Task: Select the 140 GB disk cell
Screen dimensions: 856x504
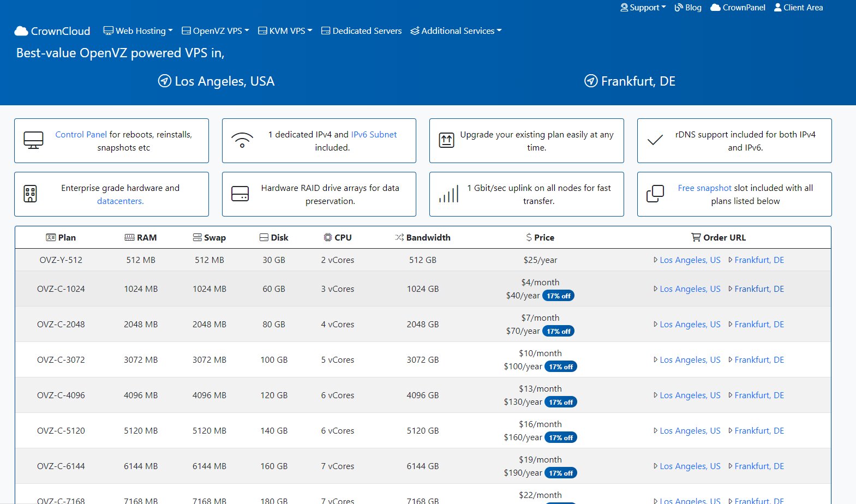Action: coord(274,431)
